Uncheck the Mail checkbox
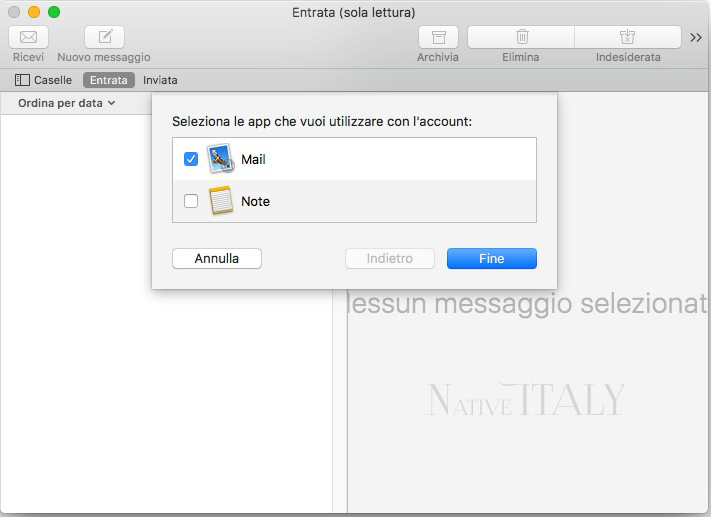Screen dimensions: 711x517 click(191, 159)
